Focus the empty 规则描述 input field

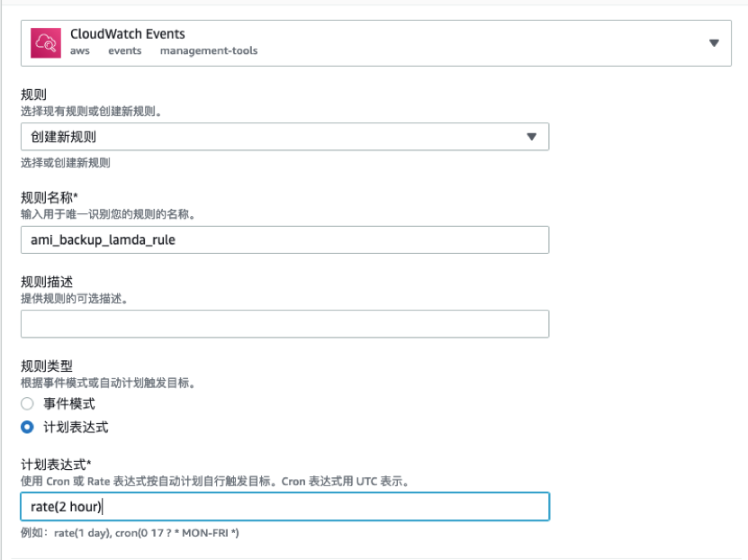[x=284, y=324]
